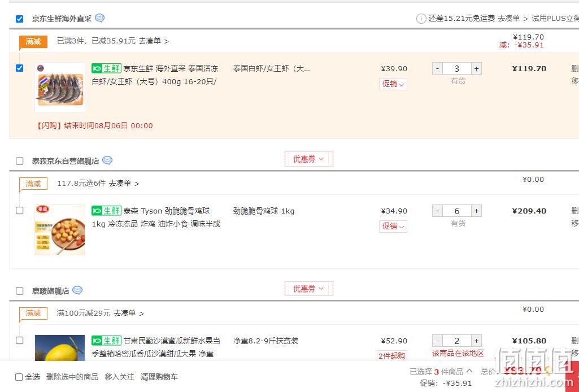The height and width of the screenshot is (392, 579).
Task: Expand 促销 dropdown for Thai shrimp
Action: (x=393, y=84)
